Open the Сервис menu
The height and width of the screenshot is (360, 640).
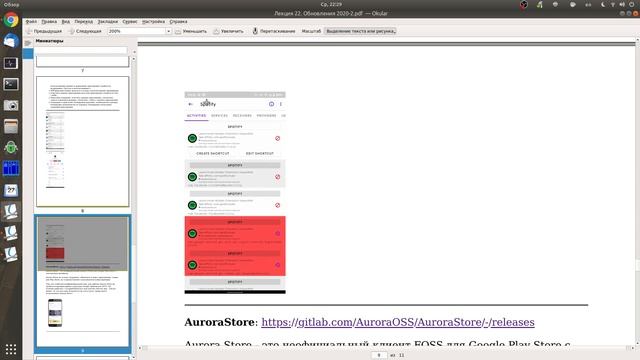(x=130, y=22)
